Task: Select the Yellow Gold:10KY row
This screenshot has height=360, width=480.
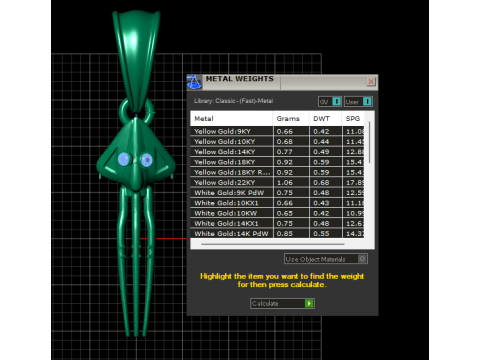Action: (x=277, y=142)
